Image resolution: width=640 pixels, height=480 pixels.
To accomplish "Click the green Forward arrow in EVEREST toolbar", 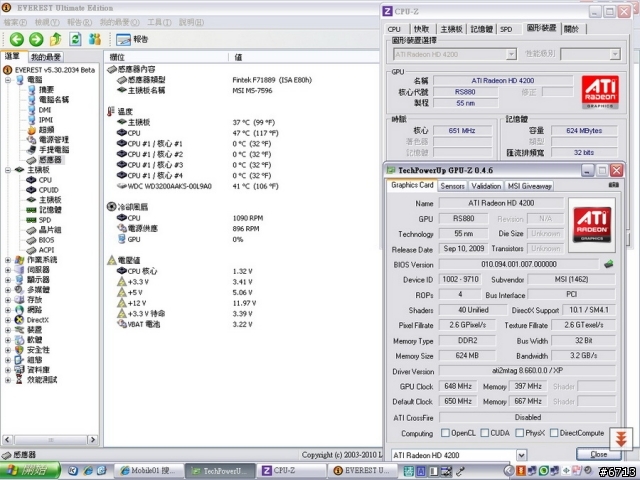I will (x=36, y=39).
